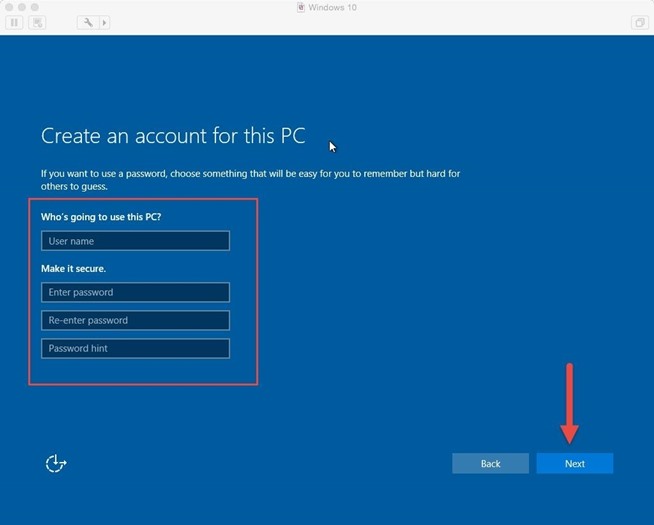Select the Re-enter password field
This screenshot has height=525, width=654.
click(x=135, y=321)
